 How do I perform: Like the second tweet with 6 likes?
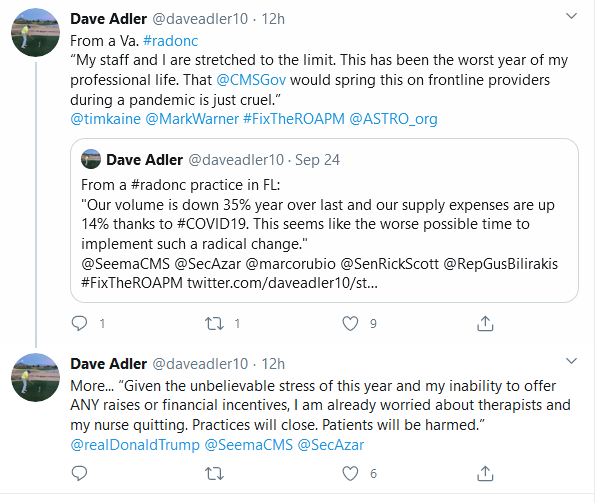pyautogui.click(x=350, y=473)
